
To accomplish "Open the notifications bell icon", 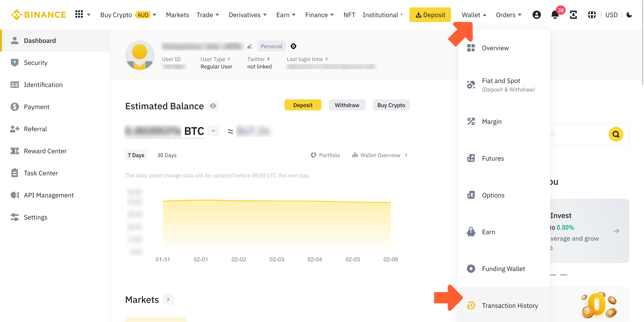I will point(555,15).
